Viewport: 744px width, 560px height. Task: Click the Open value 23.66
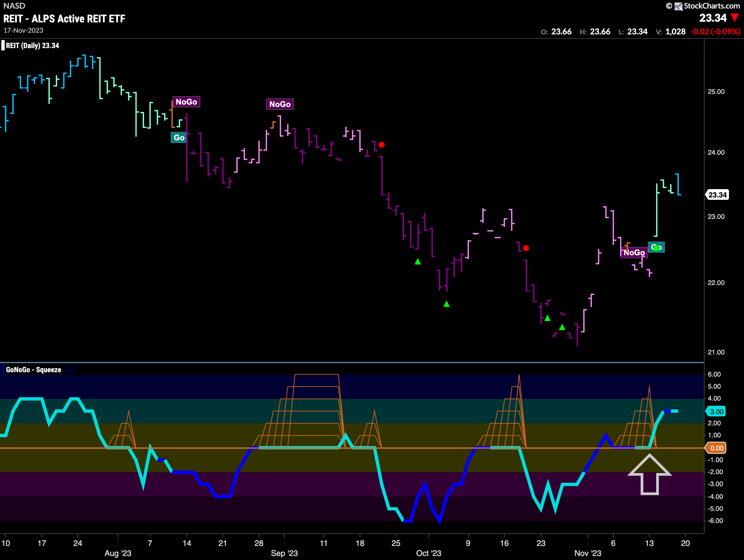click(x=562, y=32)
